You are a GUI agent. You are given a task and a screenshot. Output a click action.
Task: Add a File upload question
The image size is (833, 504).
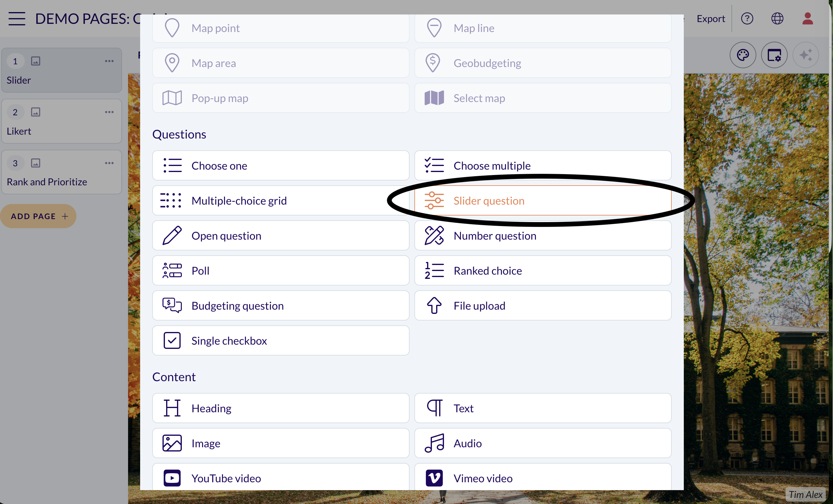(543, 306)
